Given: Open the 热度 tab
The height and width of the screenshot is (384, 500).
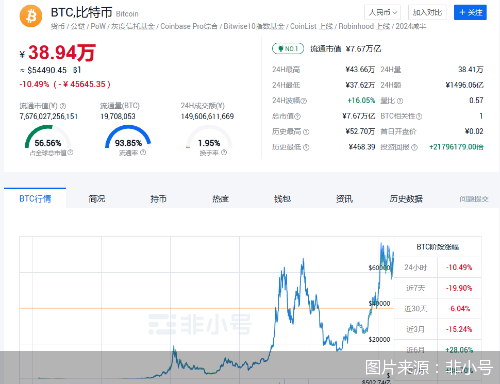Looking at the screenshot, I should pyautogui.click(x=220, y=199).
